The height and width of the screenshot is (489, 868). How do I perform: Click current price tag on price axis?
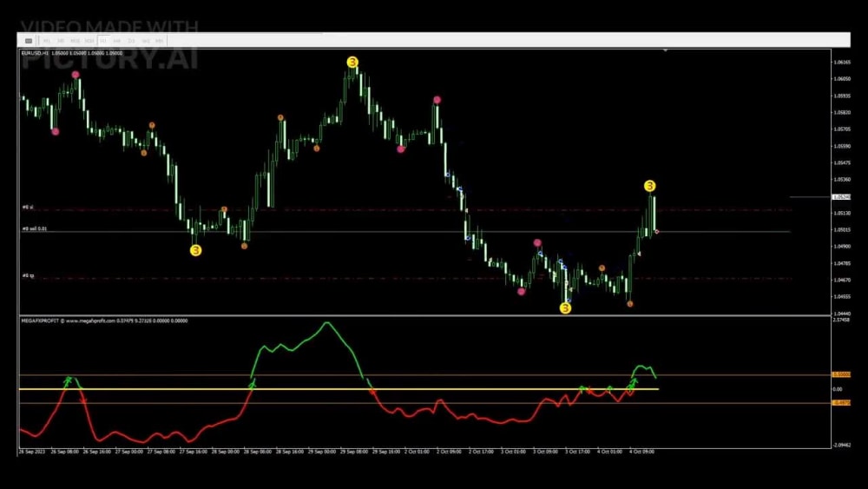click(841, 196)
